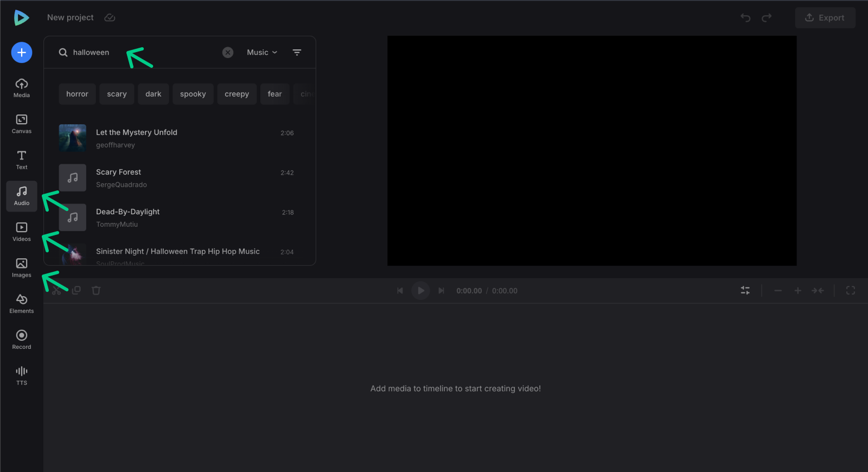Click the app logo in top-left
The width and height of the screenshot is (868, 472).
pyautogui.click(x=21, y=17)
